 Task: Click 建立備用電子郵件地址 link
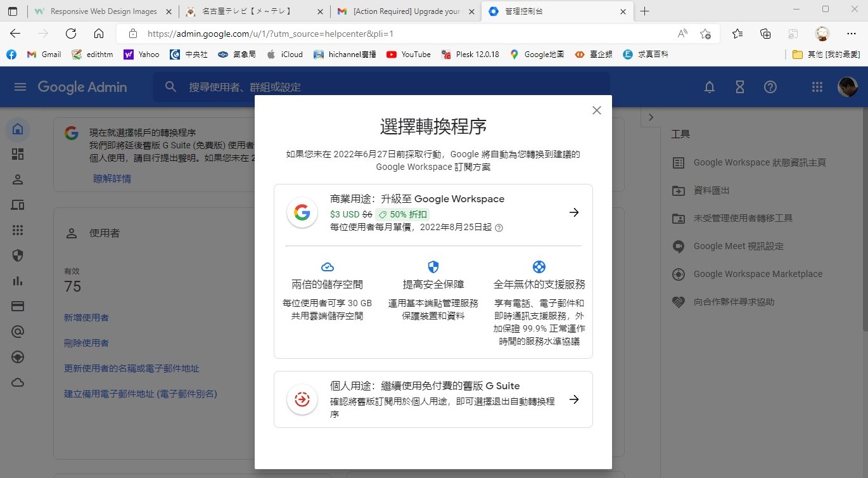point(141,394)
